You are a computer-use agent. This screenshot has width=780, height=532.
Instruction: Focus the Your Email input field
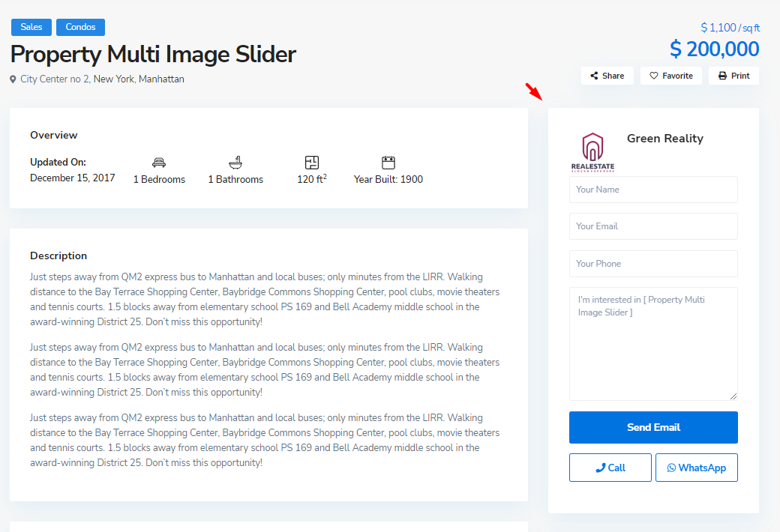pos(653,226)
